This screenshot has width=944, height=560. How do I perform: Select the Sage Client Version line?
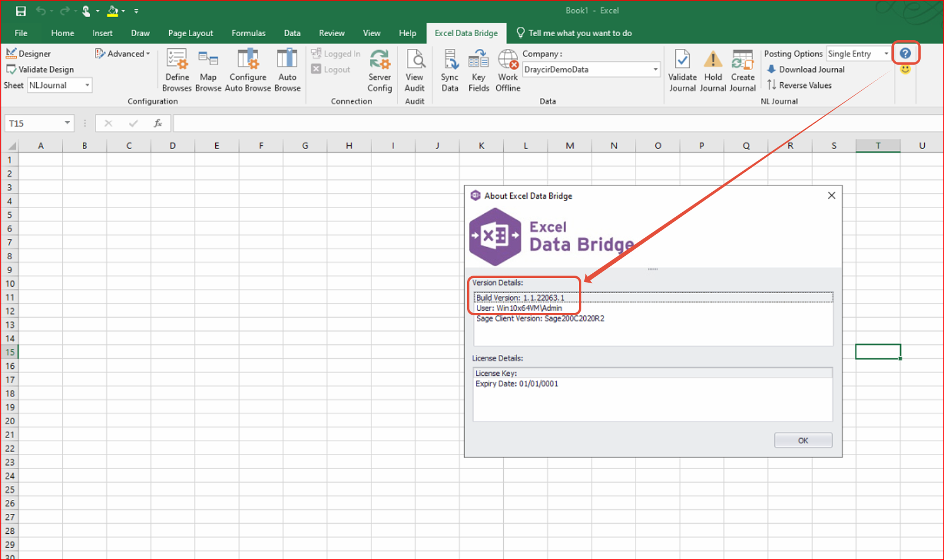653,319
